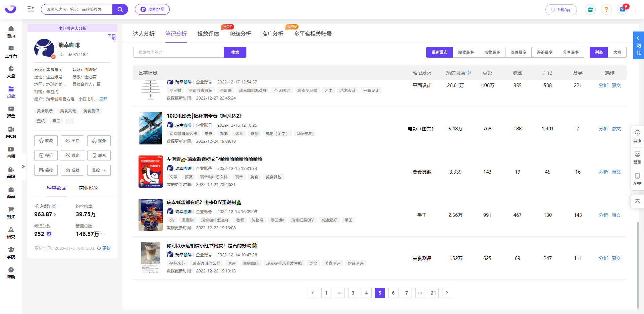Switch to 列表 list view

[x=599, y=52]
